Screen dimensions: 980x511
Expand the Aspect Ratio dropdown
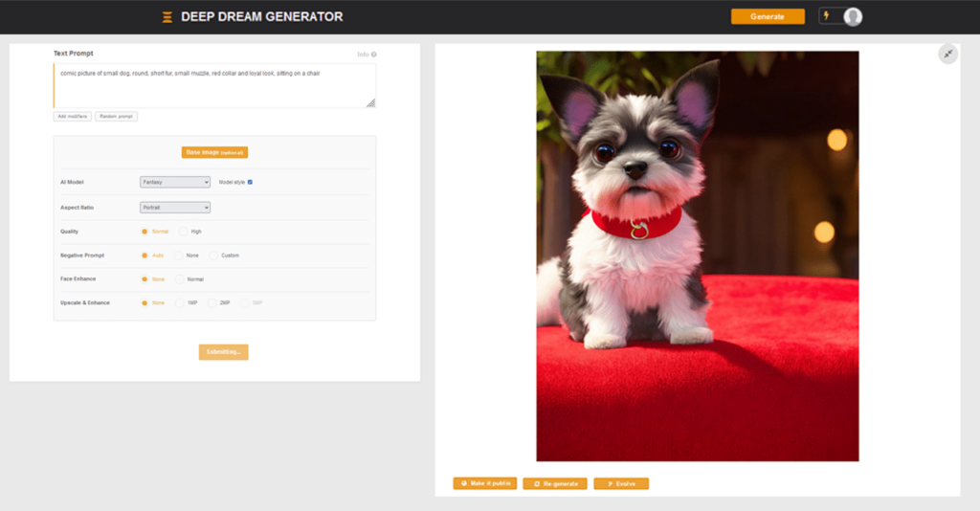175,207
